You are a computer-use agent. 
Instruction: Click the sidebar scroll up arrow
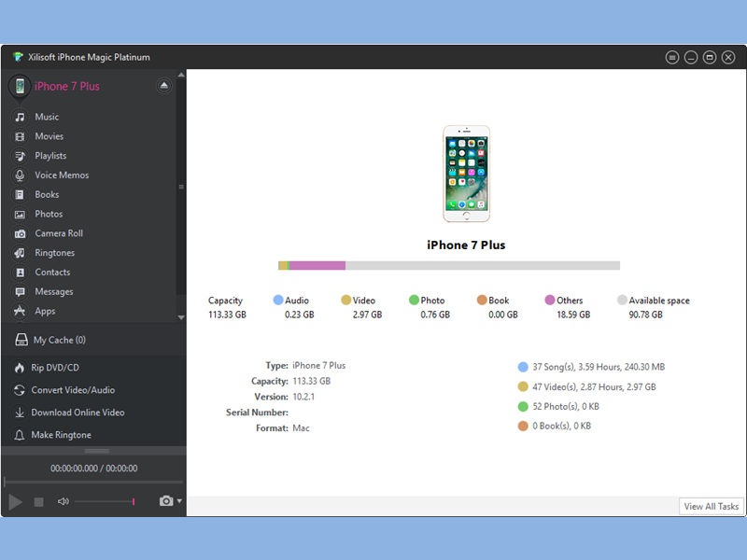point(181,75)
